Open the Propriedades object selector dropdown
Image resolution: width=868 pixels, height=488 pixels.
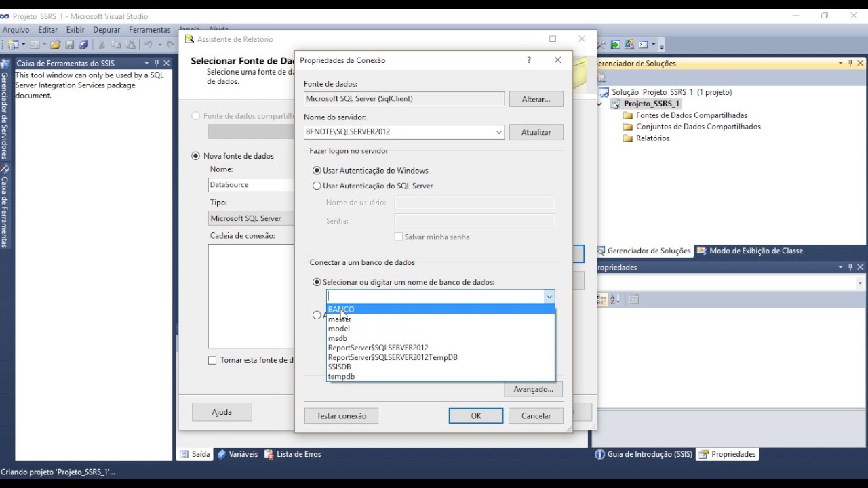coord(860,283)
